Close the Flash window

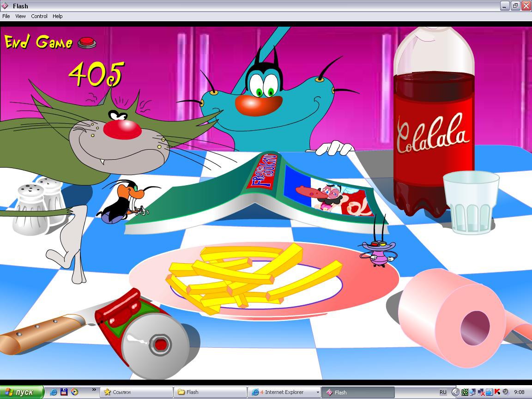526,6
